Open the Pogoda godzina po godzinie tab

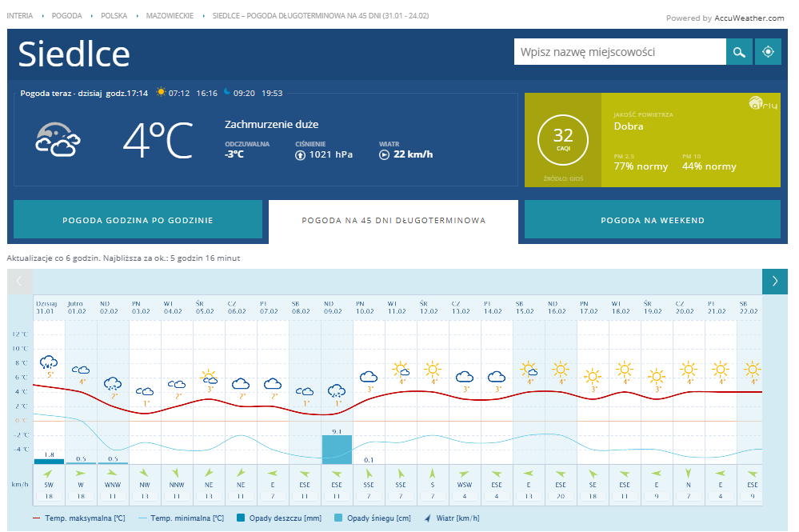pos(138,220)
